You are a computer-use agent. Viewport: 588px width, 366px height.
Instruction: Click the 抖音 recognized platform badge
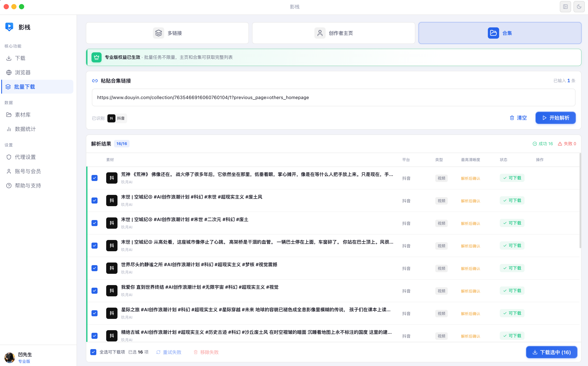pyautogui.click(x=117, y=118)
